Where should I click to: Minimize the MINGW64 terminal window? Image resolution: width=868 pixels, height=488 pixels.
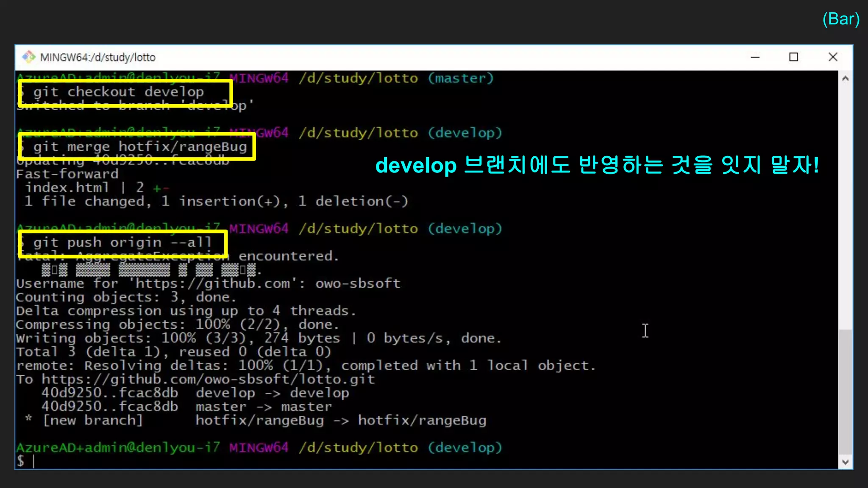[755, 57]
